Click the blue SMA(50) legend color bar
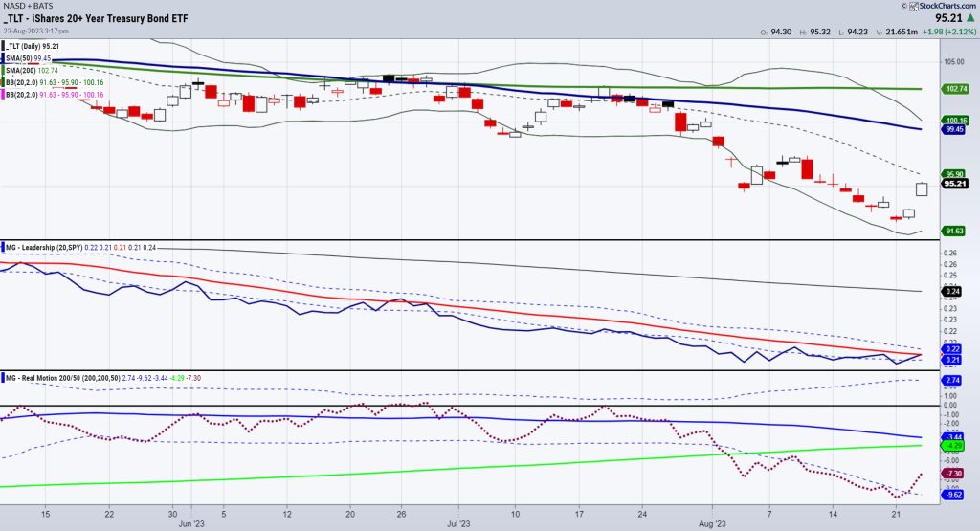The width and height of the screenshot is (980, 531). pos(3,58)
